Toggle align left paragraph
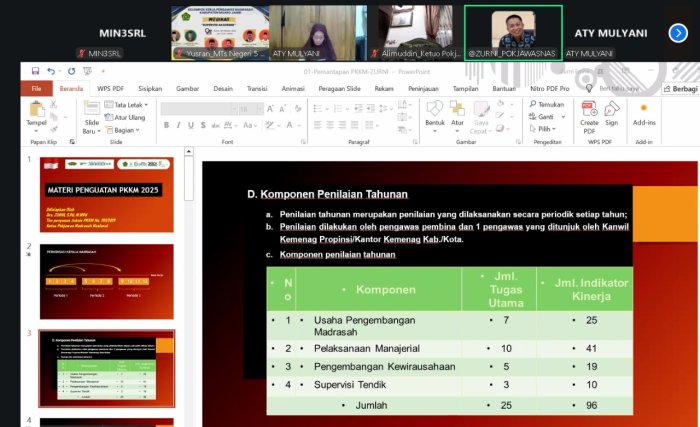This screenshot has width=700, height=427. point(317,125)
